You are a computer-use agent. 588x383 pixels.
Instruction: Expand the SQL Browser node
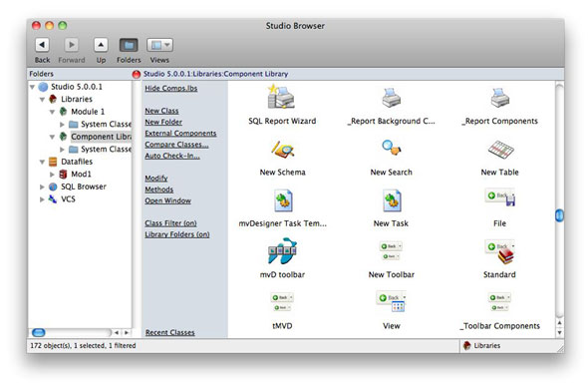(x=42, y=187)
